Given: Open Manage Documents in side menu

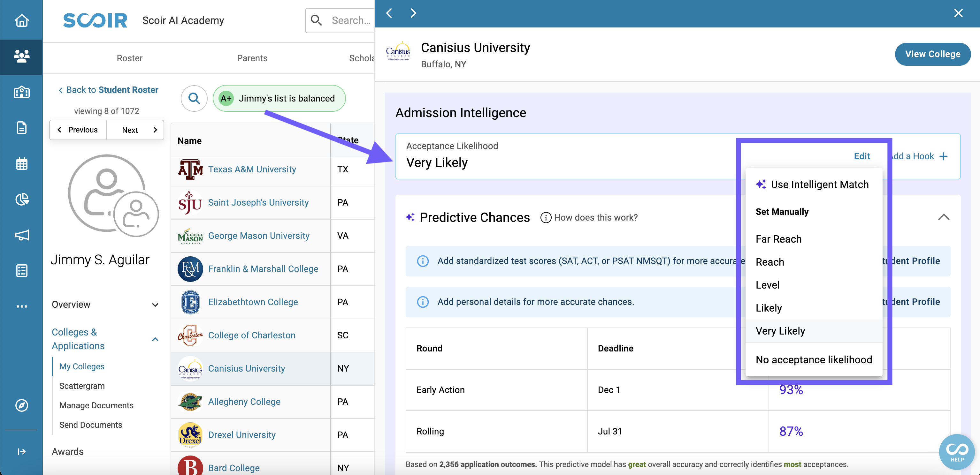Looking at the screenshot, I should [x=96, y=405].
